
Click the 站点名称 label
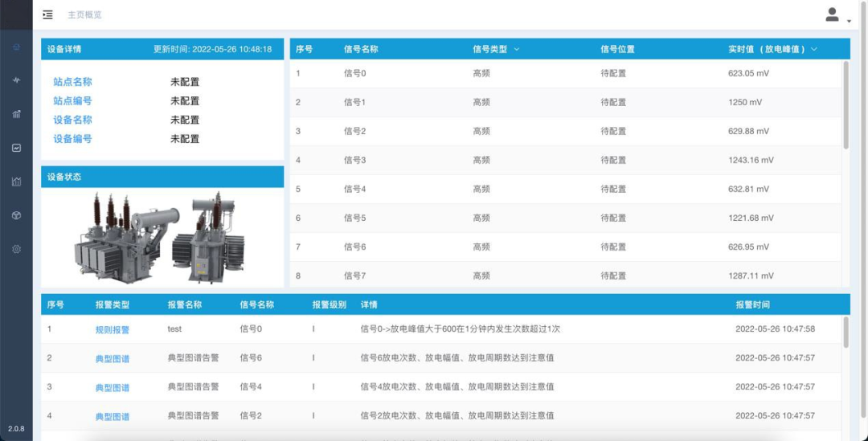[x=72, y=82]
